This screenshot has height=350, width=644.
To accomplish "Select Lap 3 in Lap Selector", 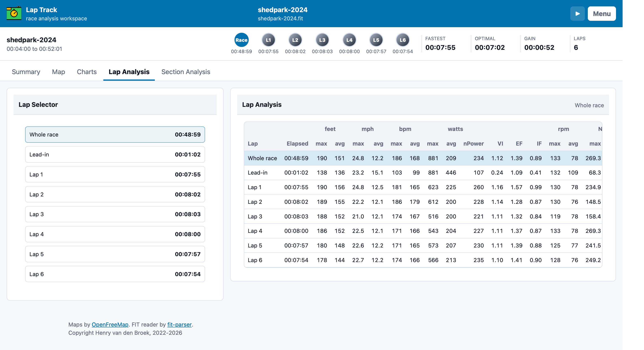I will click(115, 214).
